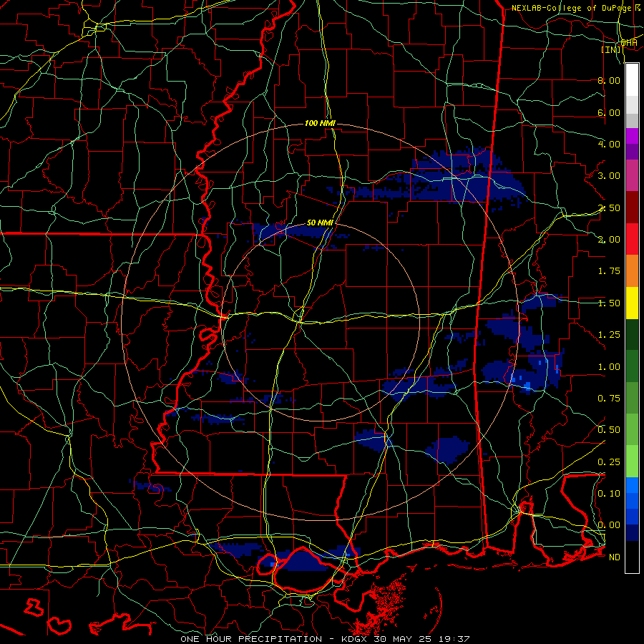Screen dimensions: 644x644
Task: Pick the black ND swatch in color scale
Action: (x=632, y=557)
